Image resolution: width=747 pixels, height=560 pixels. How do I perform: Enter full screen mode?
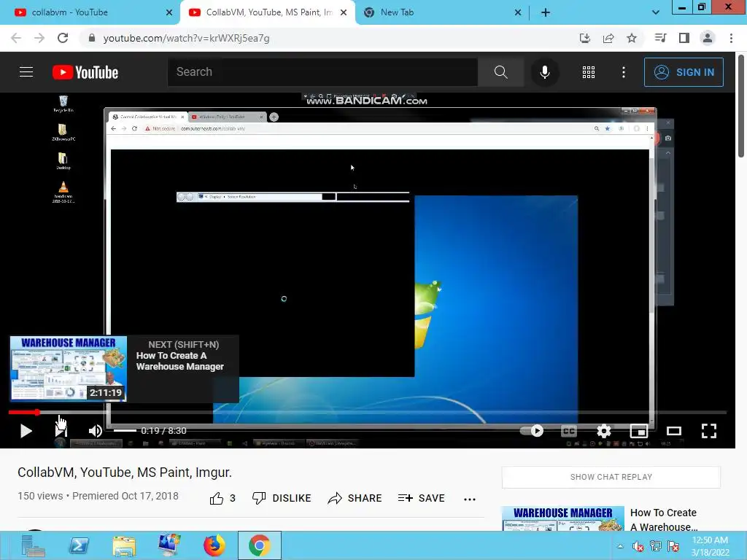(709, 431)
